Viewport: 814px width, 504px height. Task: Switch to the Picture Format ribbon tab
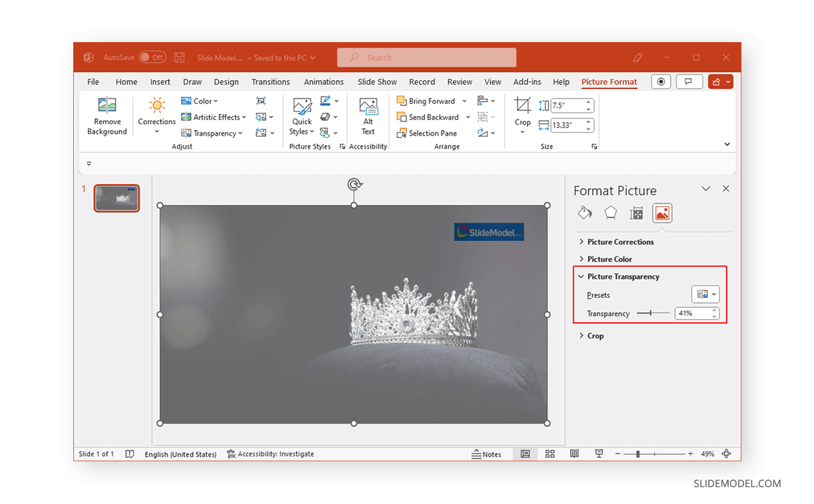click(x=608, y=81)
